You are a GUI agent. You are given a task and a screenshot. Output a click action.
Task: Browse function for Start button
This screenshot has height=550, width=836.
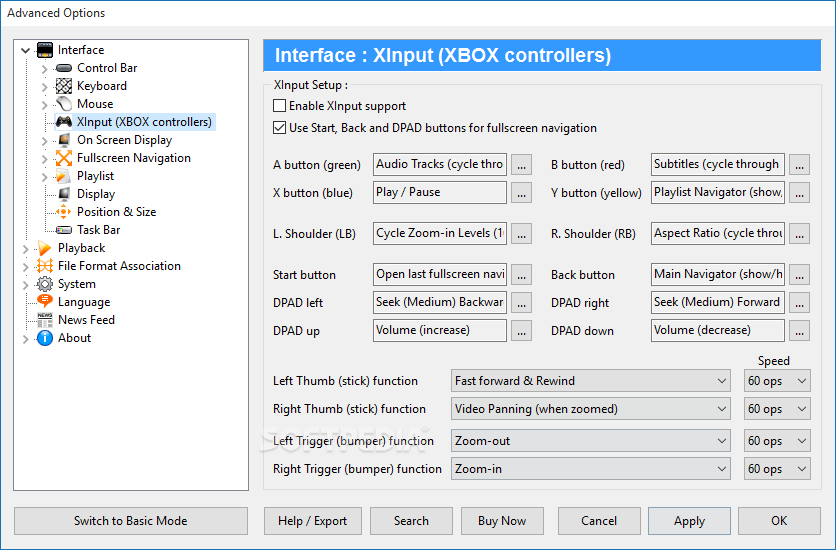click(521, 274)
